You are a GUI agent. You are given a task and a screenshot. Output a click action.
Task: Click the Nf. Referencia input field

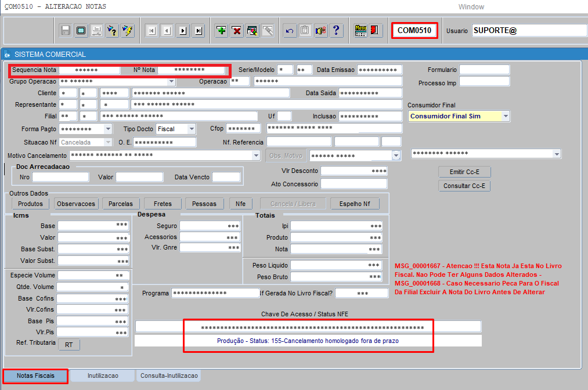pyautogui.click(x=298, y=142)
